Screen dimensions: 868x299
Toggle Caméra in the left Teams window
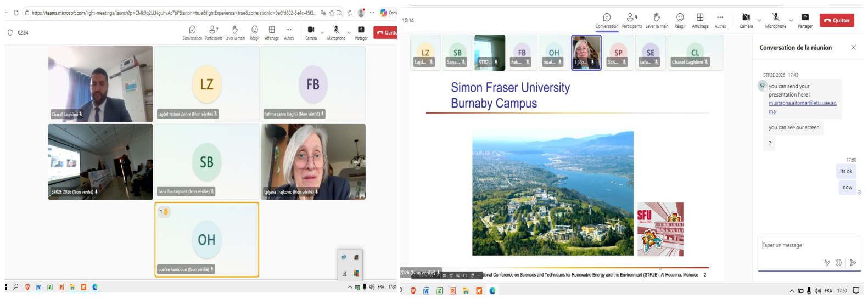click(x=311, y=32)
